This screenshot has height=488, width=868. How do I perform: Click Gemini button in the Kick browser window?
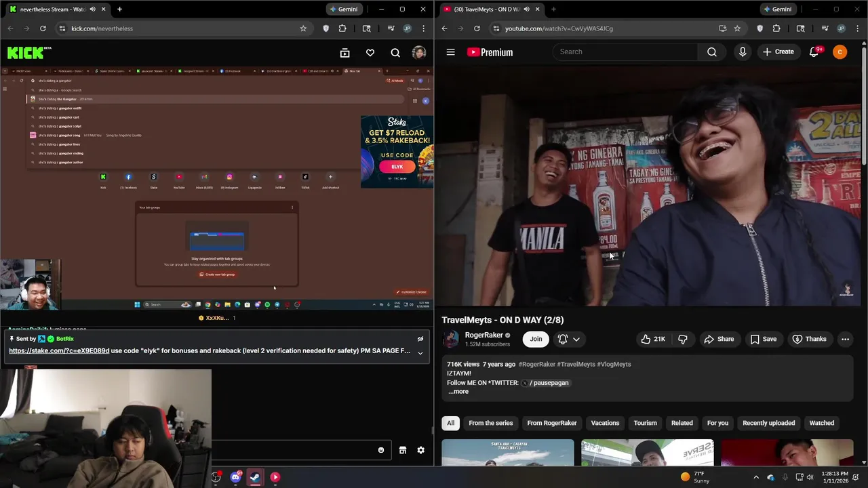coord(343,9)
